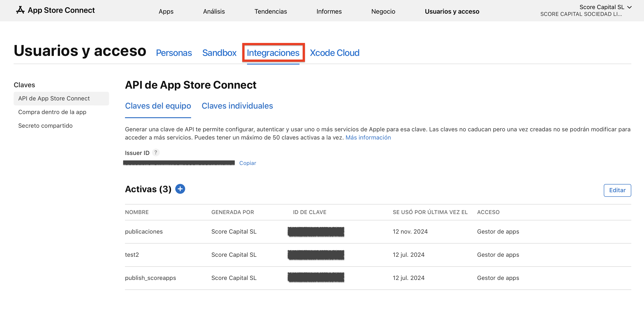The width and height of the screenshot is (644, 329).
Task: Select the Claves del equipo tab
Action: click(x=158, y=106)
